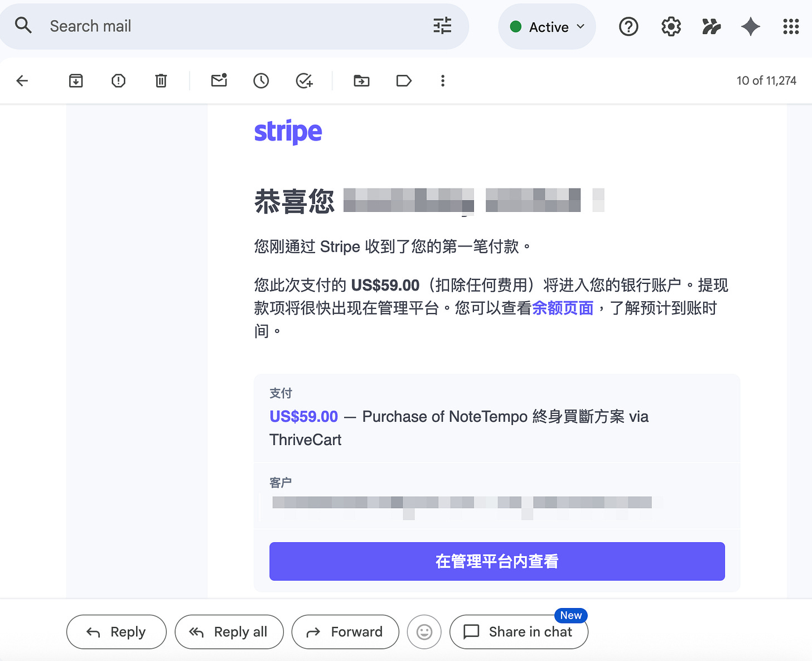Viewport: 812px width, 661px height.
Task: Open search filter options icon
Action: click(x=442, y=26)
